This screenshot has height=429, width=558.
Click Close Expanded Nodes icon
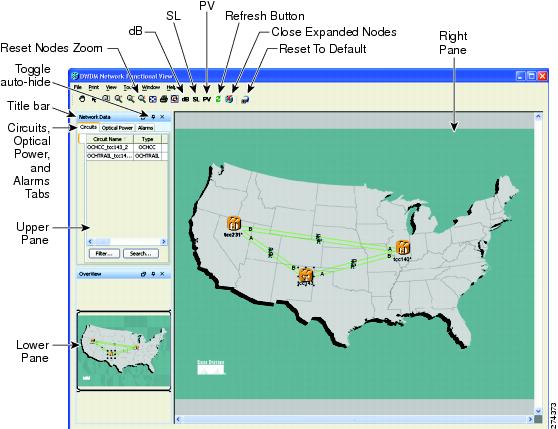pos(229,99)
